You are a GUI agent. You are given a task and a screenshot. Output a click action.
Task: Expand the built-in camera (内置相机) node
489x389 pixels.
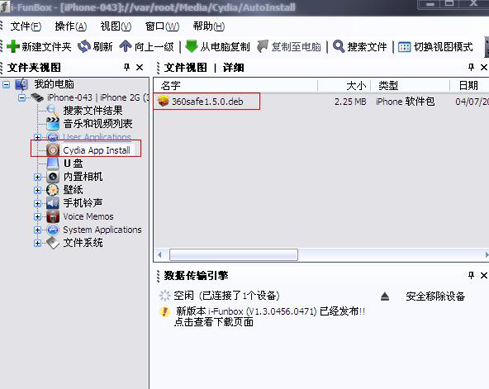pos(38,177)
